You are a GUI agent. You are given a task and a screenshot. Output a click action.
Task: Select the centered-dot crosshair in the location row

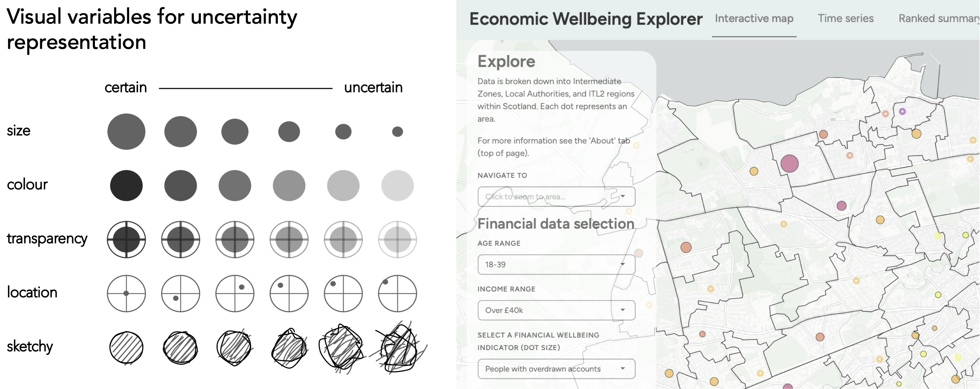(126, 293)
